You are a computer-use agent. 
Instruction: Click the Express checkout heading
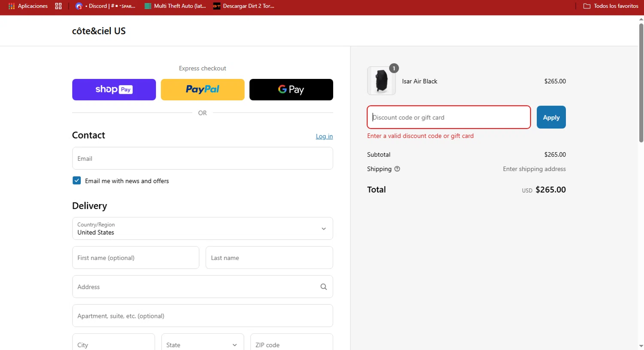click(x=203, y=68)
